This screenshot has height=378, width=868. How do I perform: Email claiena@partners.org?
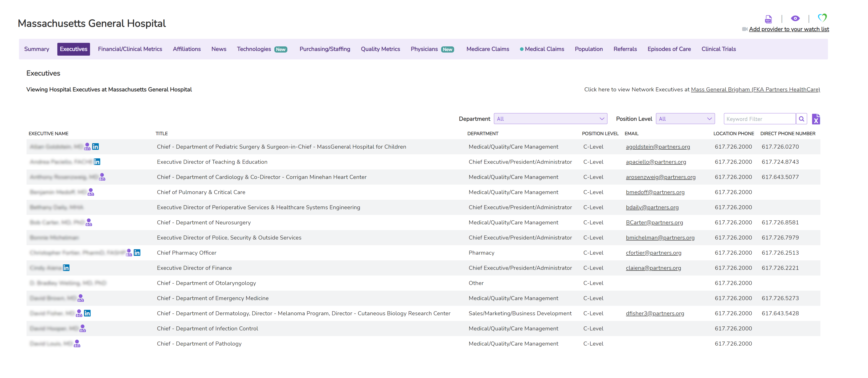coord(653,268)
